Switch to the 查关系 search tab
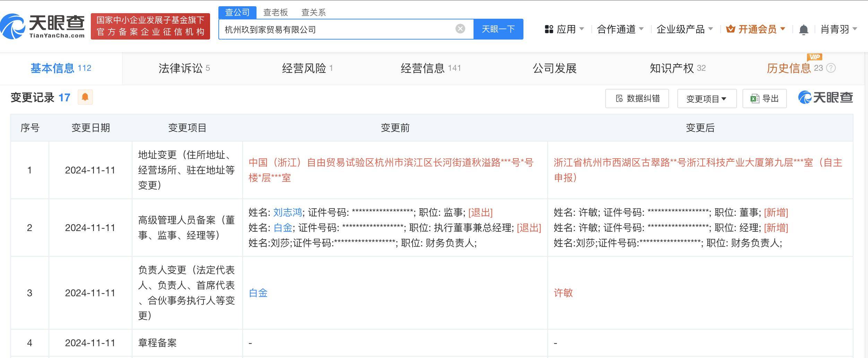Viewport: 868px width, 358px height. pos(313,12)
